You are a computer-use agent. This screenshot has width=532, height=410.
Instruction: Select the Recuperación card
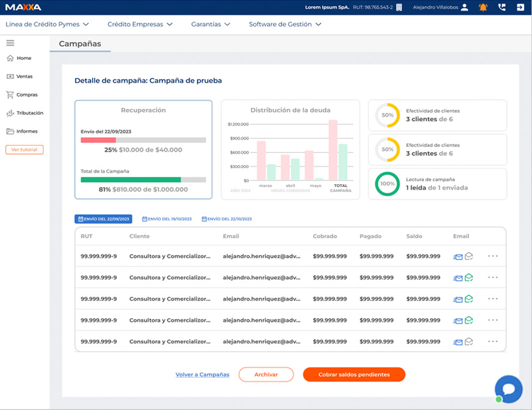click(143, 149)
